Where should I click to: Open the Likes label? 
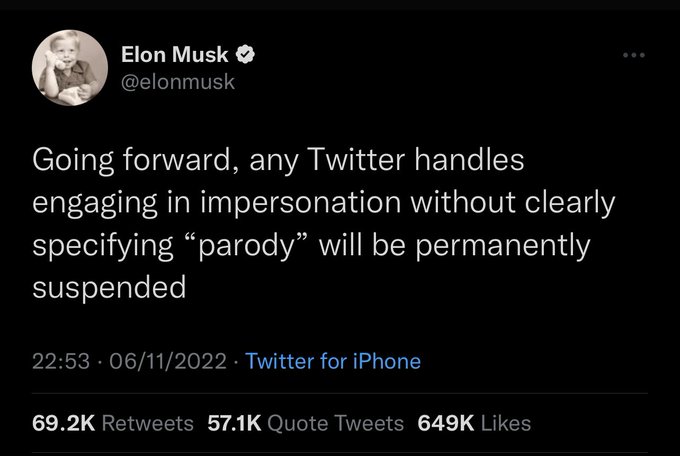click(506, 423)
